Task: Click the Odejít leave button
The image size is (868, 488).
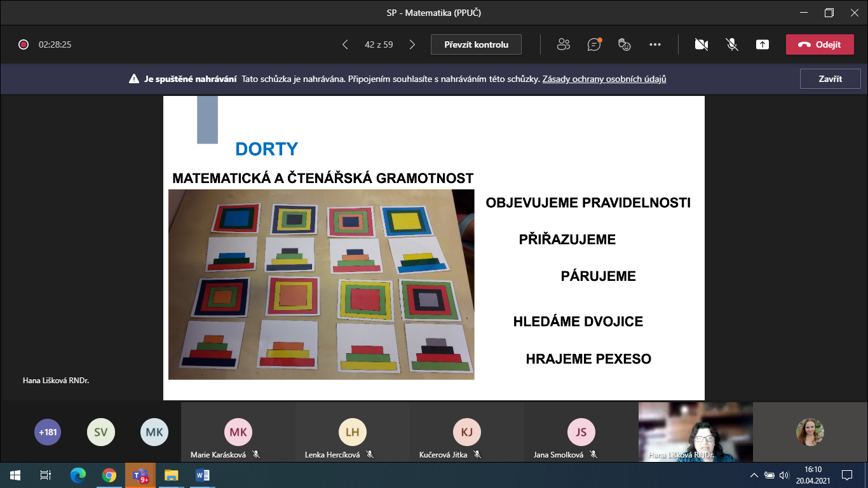Action: (819, 44)
